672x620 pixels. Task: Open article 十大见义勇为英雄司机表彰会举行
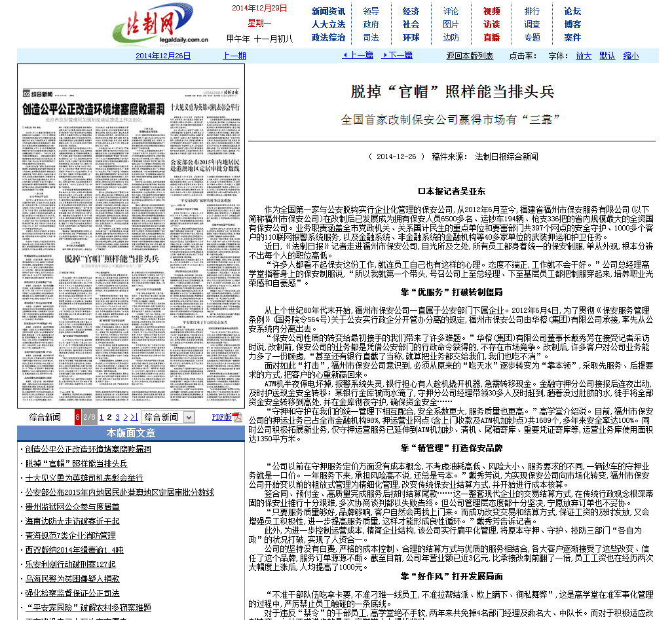(84, 478)
